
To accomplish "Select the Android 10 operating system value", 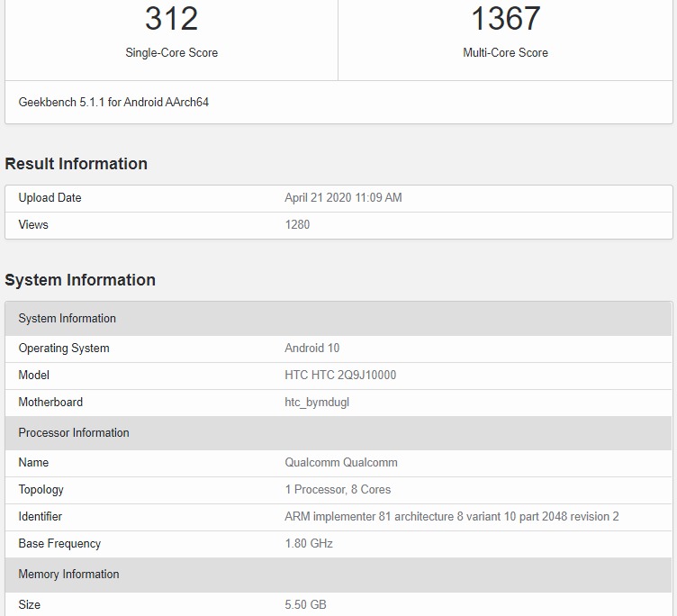I will point(311,349).
